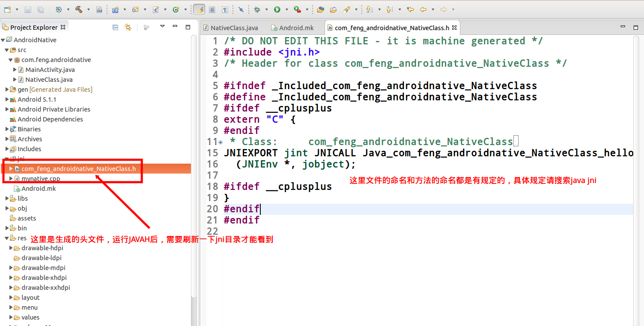
Task: Click the Forward navigation arrow
Action: pyautogui.click(x=443, y=9)
